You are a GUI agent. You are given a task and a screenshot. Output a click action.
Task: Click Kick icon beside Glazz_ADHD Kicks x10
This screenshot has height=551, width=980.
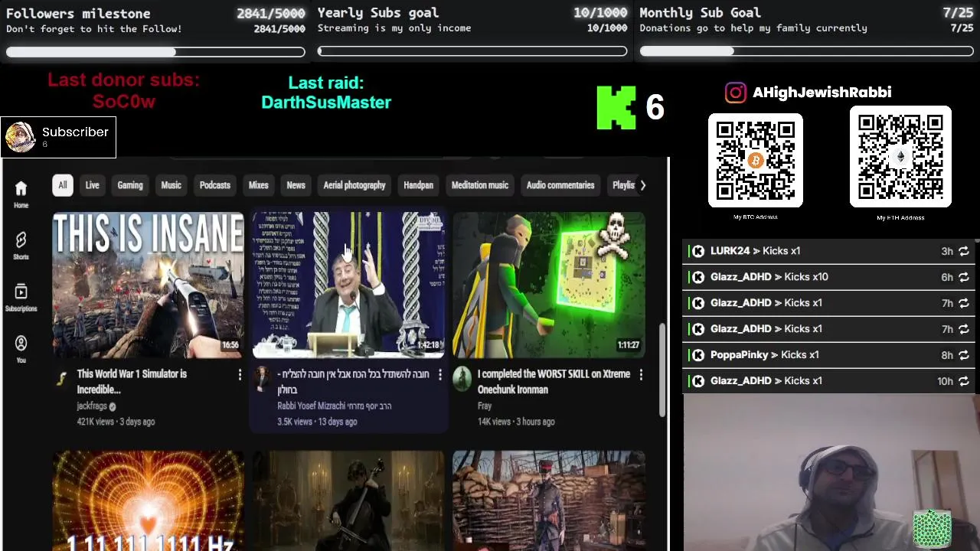698,277
